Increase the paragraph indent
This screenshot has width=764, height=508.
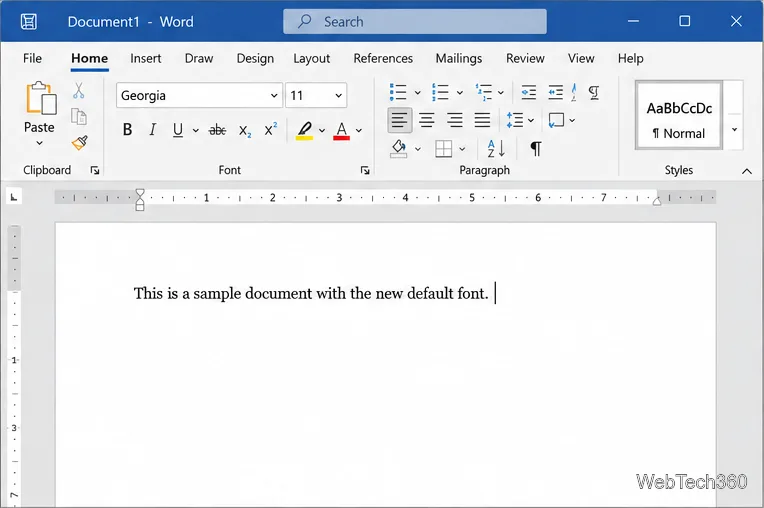(x=555, y=92)
